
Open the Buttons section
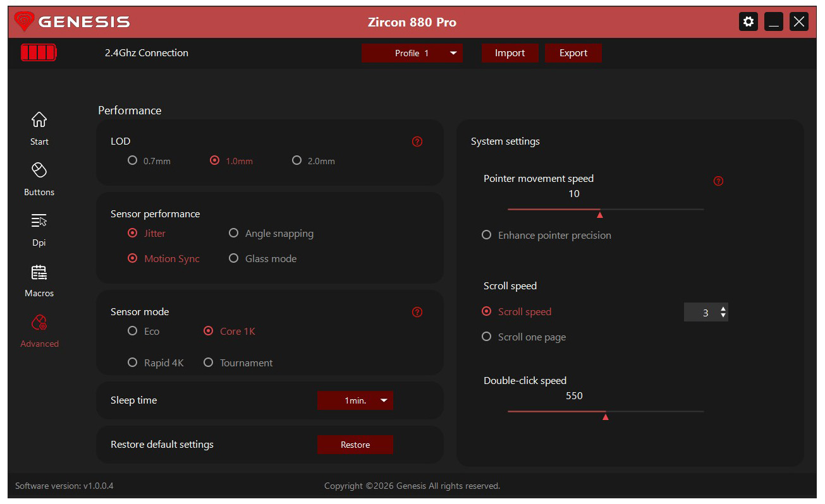pos(39,179)
